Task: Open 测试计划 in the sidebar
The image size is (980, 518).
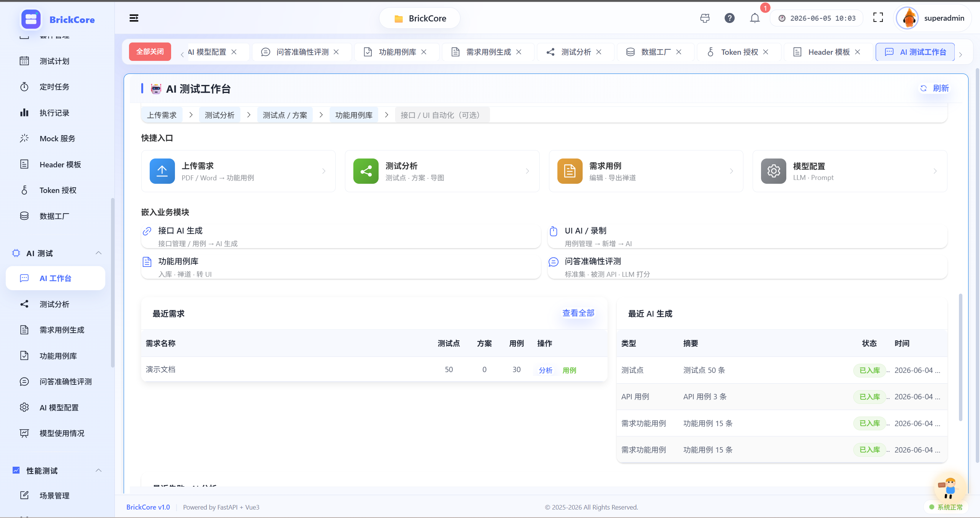Action: [x=56, y=61]
